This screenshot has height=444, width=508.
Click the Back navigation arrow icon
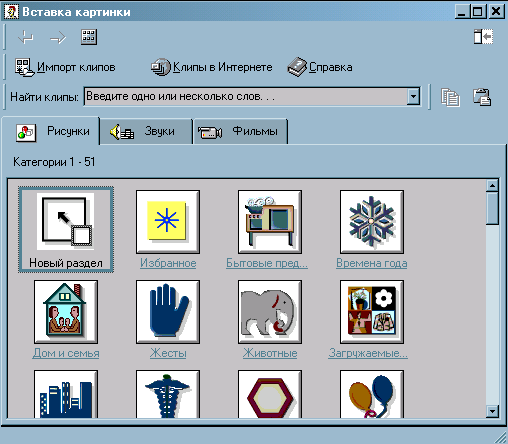(26, 37)
